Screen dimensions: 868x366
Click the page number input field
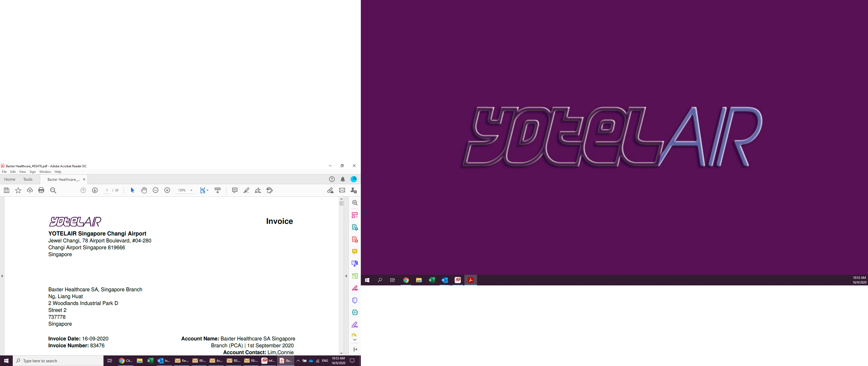(x=107, y=191)
